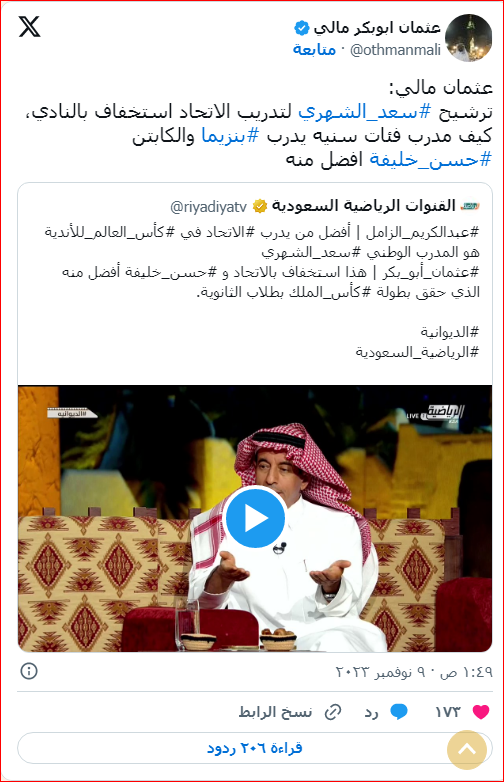Open the quoted tweet's @riyadiyatv handle
The width and height of the screenshot is (504, 782).
point(208,206)
